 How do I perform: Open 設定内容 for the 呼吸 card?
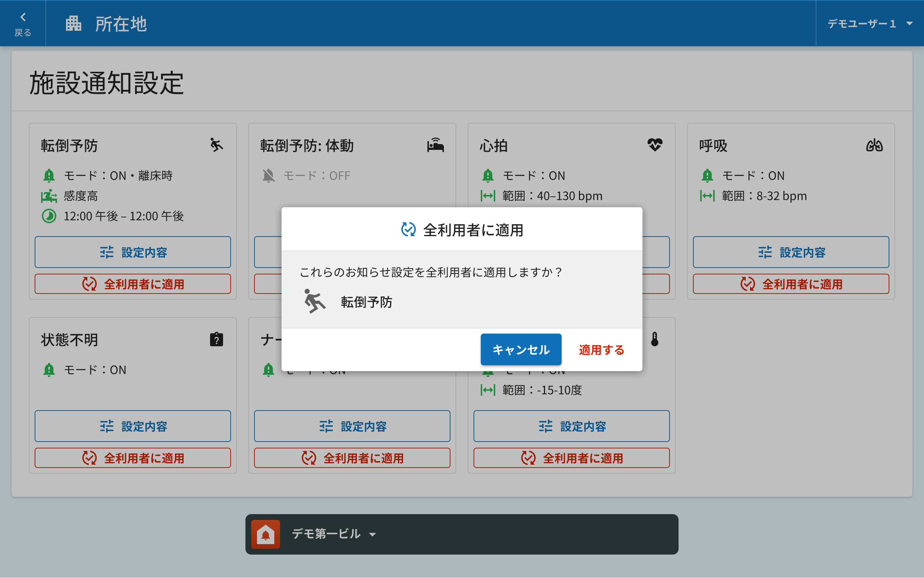[x=791, y=252]
